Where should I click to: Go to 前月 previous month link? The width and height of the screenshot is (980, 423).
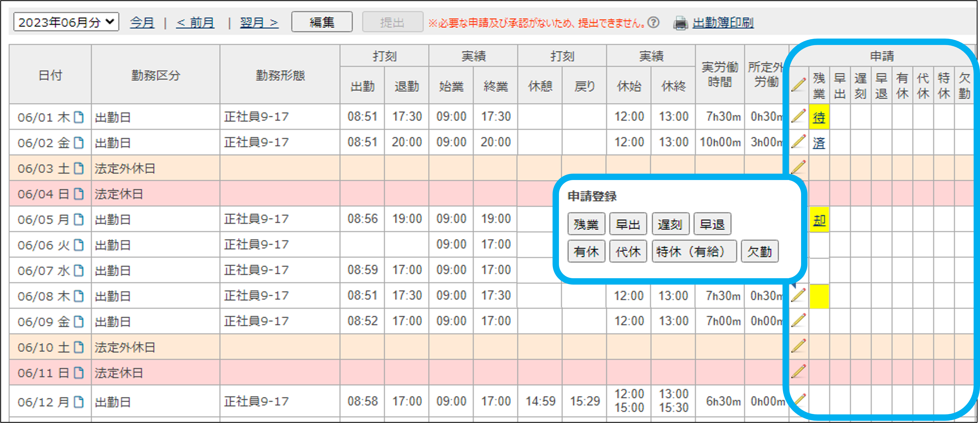[195, 22]
